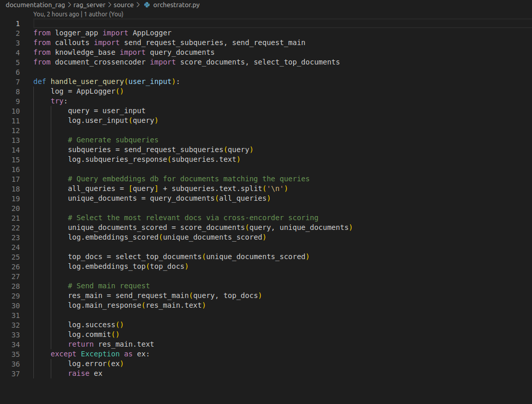This screenshot has width=532, height=404.
Task: Click the except Exception as ex line
Action: 100,354
